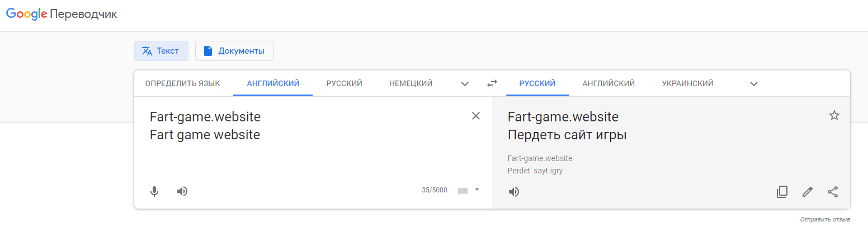The height and width of the screenshot is (250, 868).
Task: Click the microphone voice input icon
Action: (x=154, y=191)
